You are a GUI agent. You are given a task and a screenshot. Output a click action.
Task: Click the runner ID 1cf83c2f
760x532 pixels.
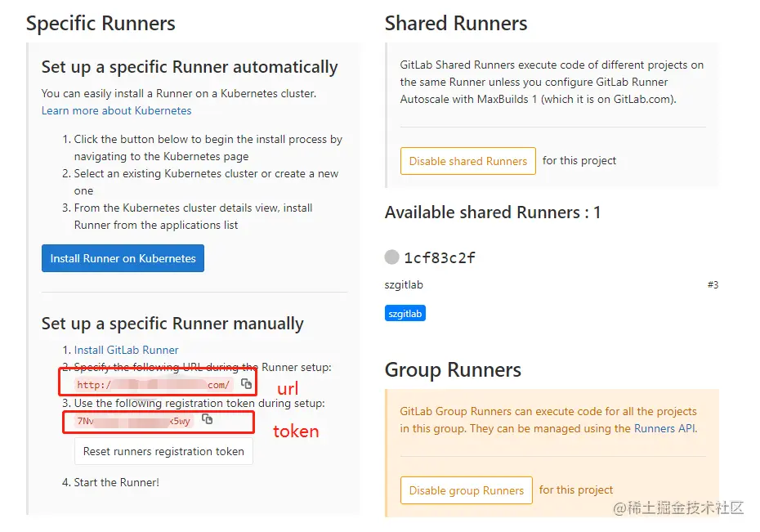click(440, 257)
